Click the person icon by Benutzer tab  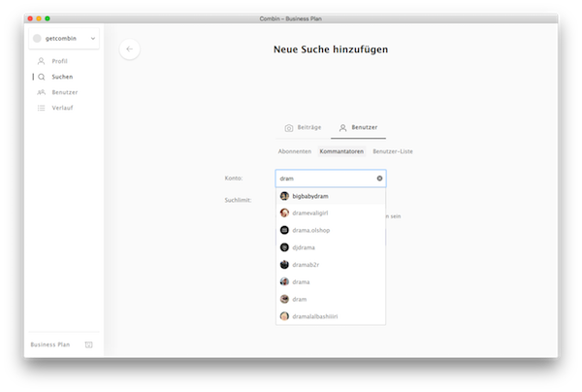343,128
